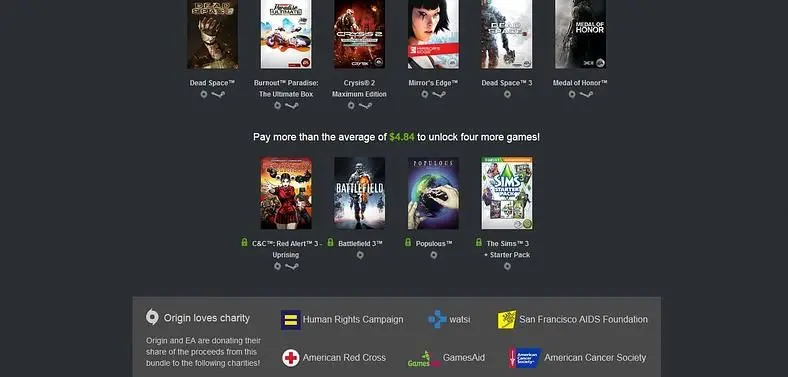Open The Sims 3 Starter Pack cover art
The width and height of the screenshot is (788, 377).
point(507,193)
